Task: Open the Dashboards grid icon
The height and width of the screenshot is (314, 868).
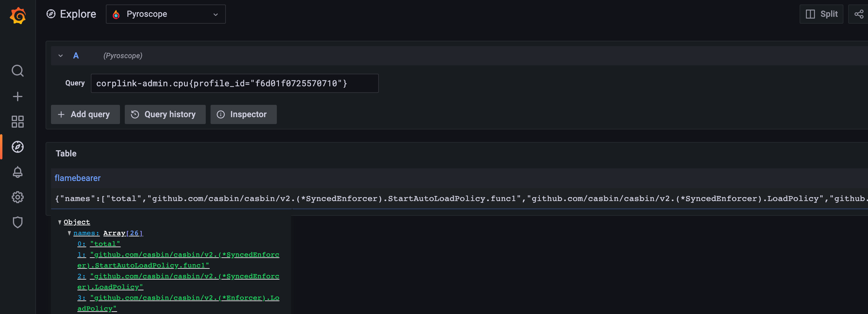Action: pos(17,122)
